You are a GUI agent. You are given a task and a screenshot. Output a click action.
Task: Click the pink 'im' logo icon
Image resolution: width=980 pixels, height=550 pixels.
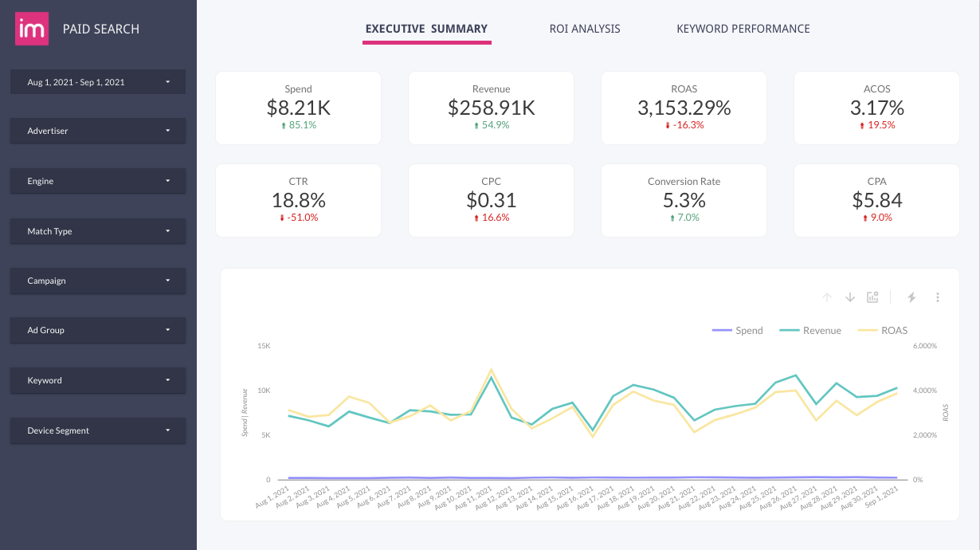[x=32, y=29]
